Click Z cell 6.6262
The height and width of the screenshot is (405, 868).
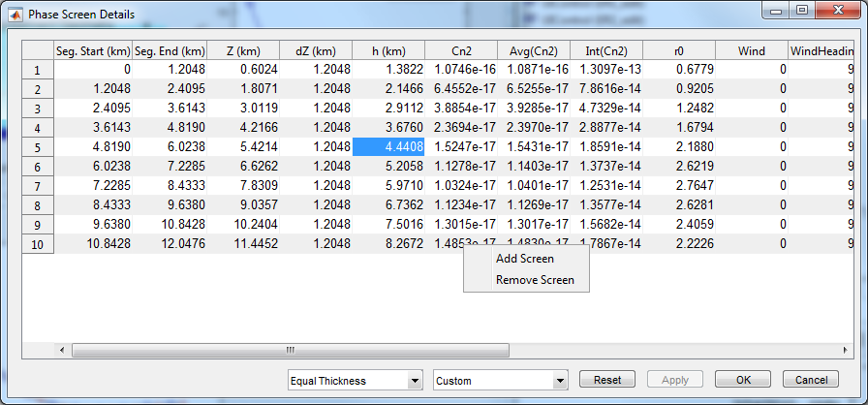pyautogui.click(x=243, y=166)
